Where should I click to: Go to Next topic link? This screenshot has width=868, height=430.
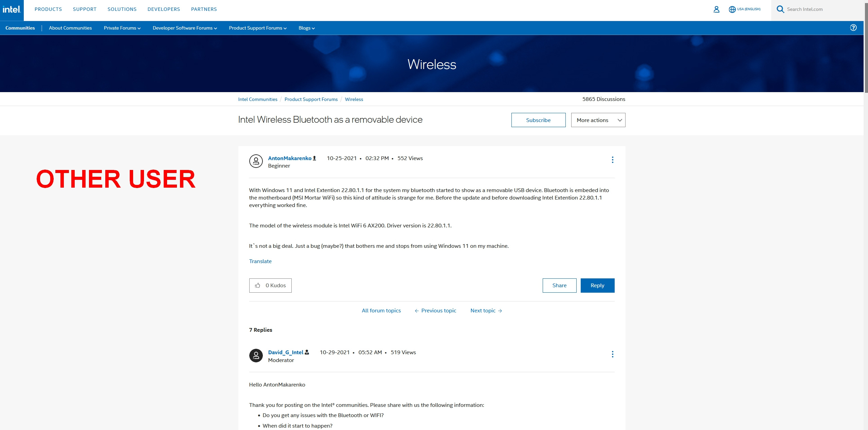[x=486, y=311]
